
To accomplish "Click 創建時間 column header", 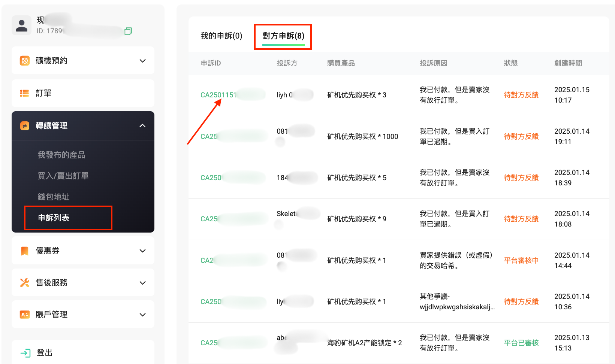I will tap(568, 63).
